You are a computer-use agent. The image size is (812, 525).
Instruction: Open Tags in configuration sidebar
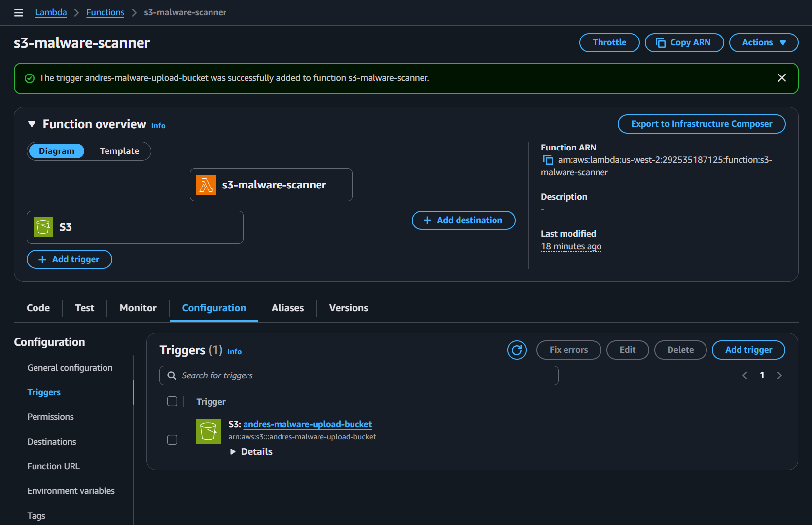click(36, 516)
